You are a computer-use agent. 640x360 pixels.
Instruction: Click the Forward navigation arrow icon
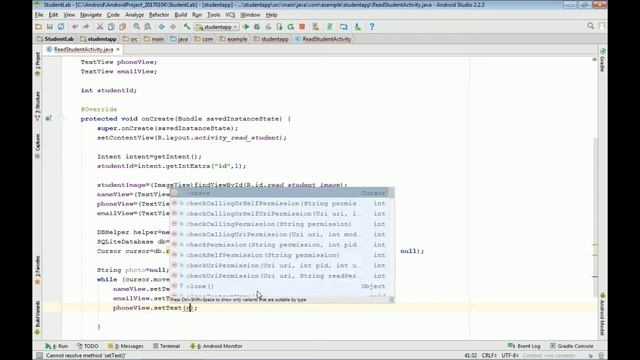point(173,27)
